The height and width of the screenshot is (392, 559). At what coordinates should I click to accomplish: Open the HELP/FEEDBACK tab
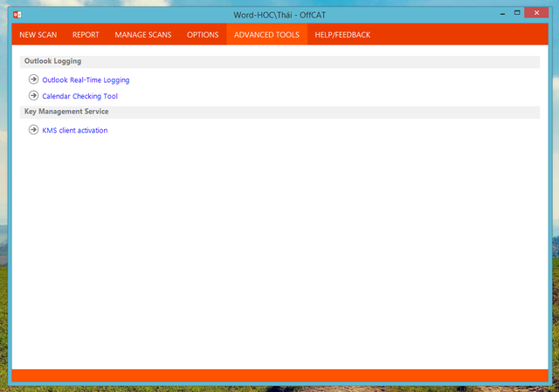[343, 35]
